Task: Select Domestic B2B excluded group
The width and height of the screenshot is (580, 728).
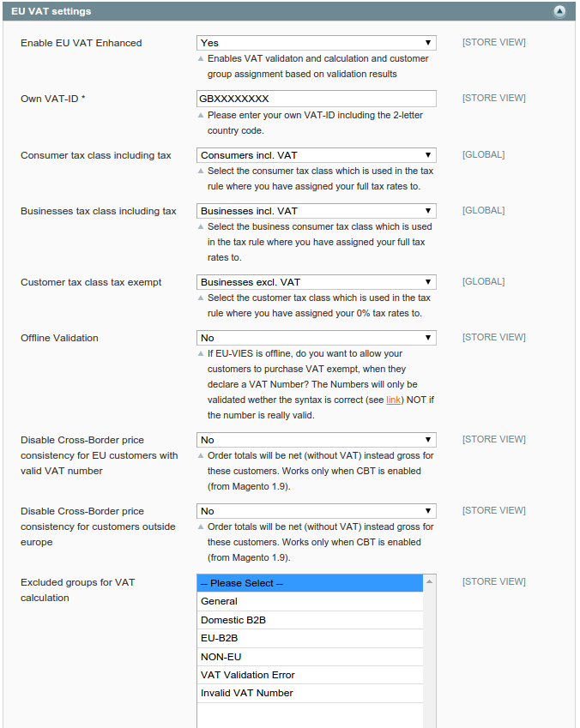Action: pos(309,619)
